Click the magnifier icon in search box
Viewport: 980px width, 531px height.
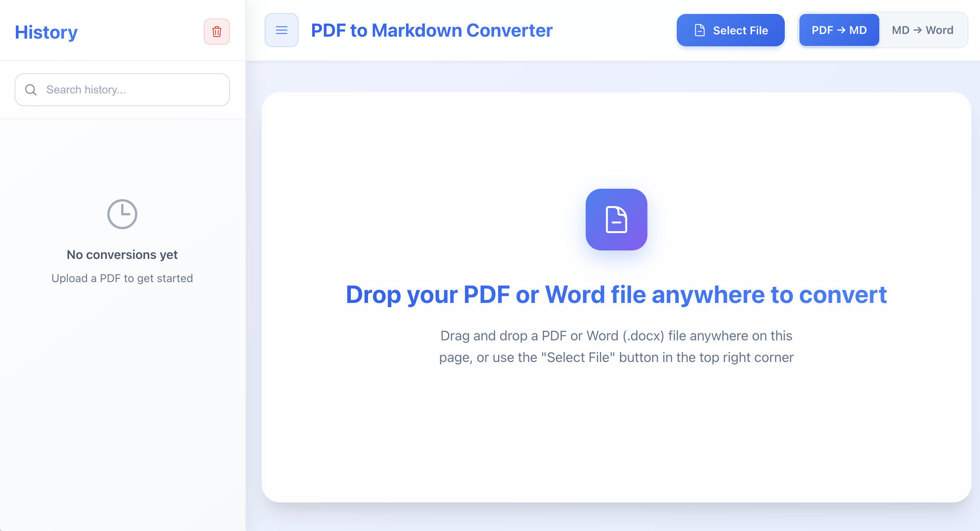31,90
